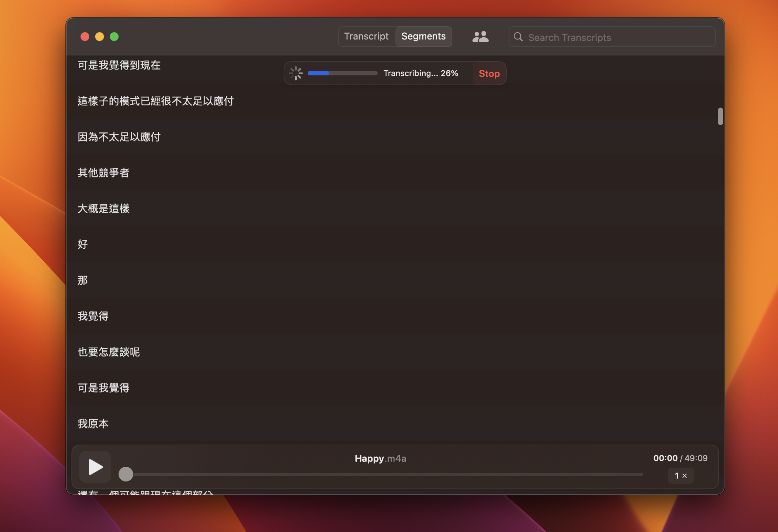Click the 00:00 / 49:09 time display
Screen dimensions: 778x532
click(680, 458)
